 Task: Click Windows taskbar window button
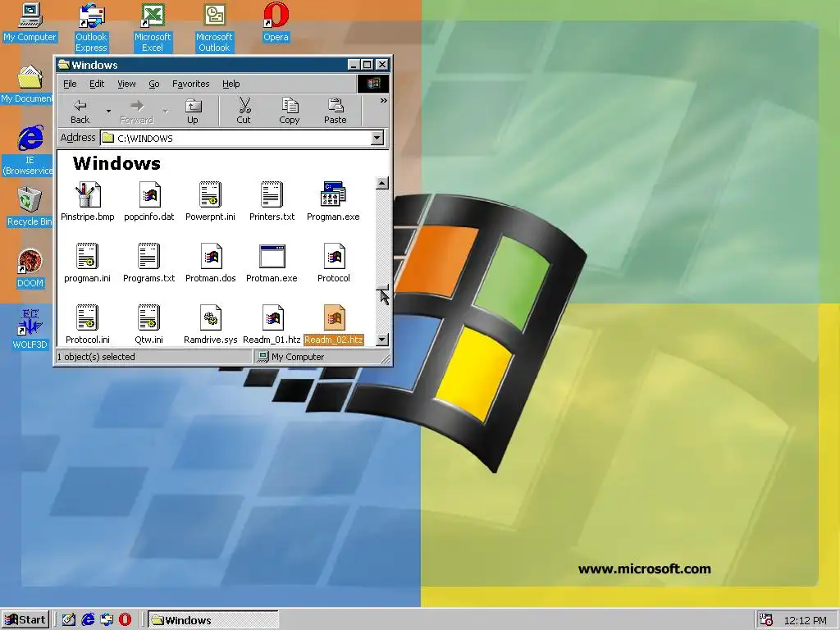tap(212, 620)
